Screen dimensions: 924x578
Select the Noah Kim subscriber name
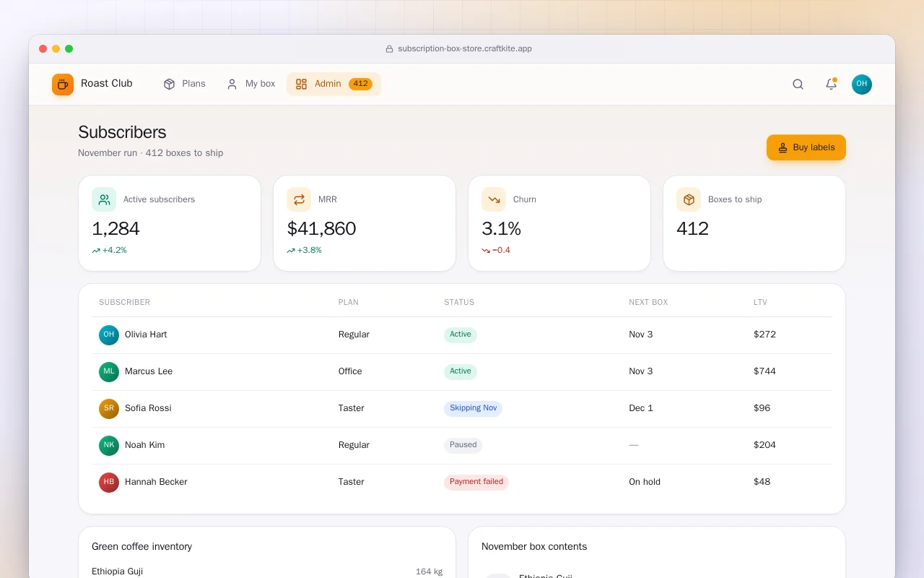[x=144, y=445]
